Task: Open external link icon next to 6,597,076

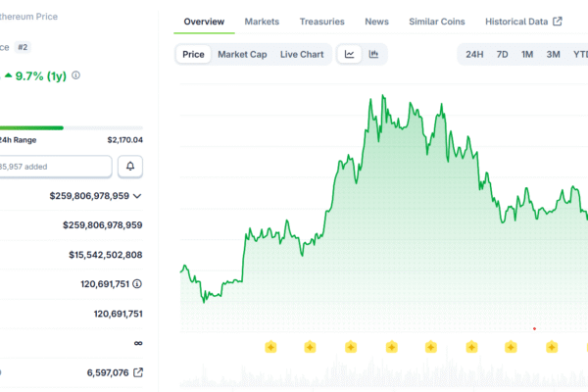Action: click(x=137, y=372)
